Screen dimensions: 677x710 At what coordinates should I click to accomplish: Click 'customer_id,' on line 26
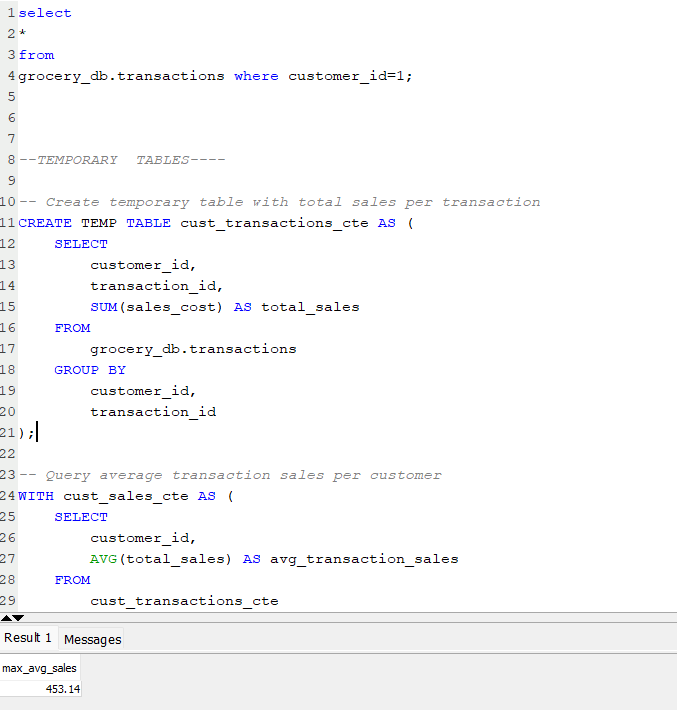click(143, 538)
